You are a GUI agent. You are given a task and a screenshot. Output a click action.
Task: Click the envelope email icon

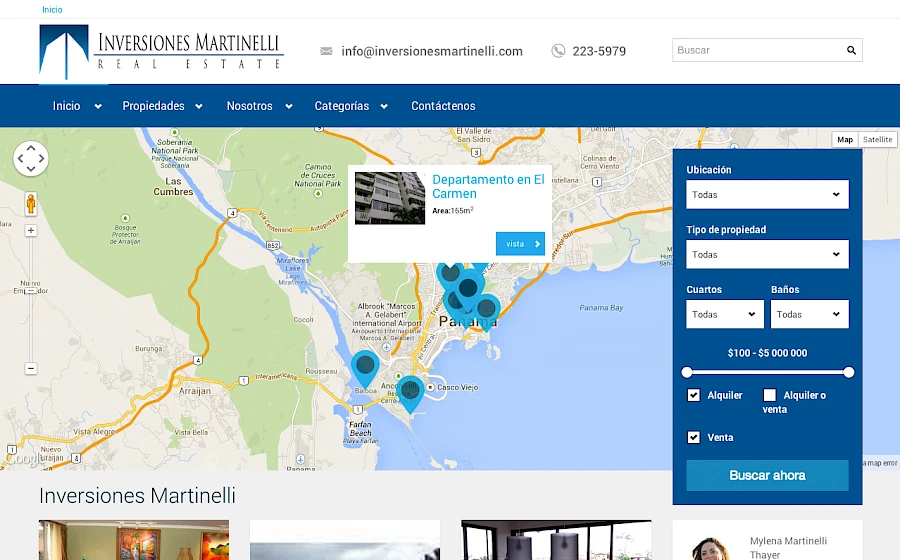326,51
